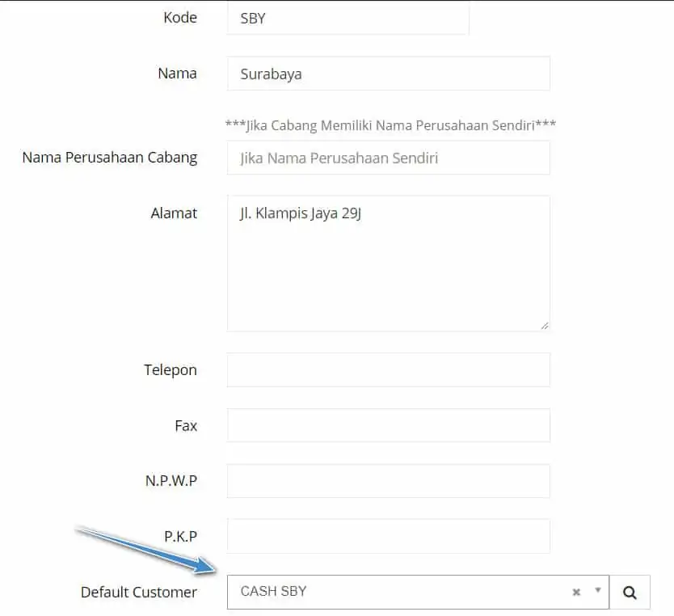Click the Nama field containing Surabaya

point(388,74)
